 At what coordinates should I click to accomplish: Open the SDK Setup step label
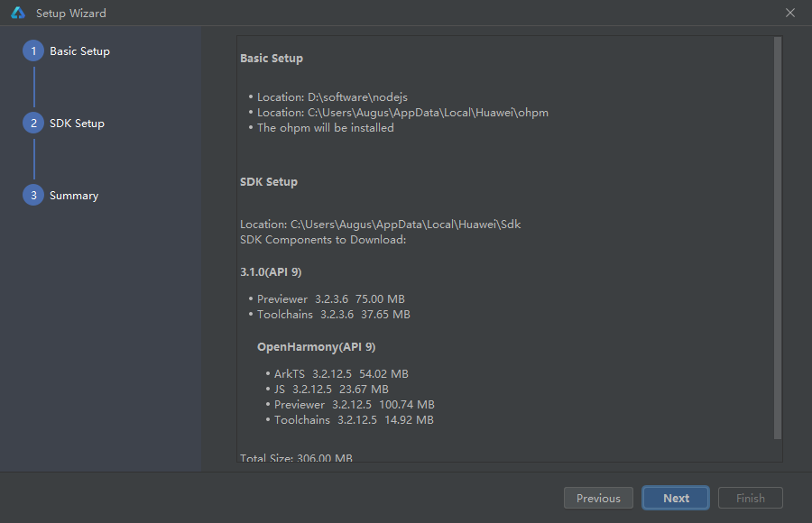pos(78,124)
